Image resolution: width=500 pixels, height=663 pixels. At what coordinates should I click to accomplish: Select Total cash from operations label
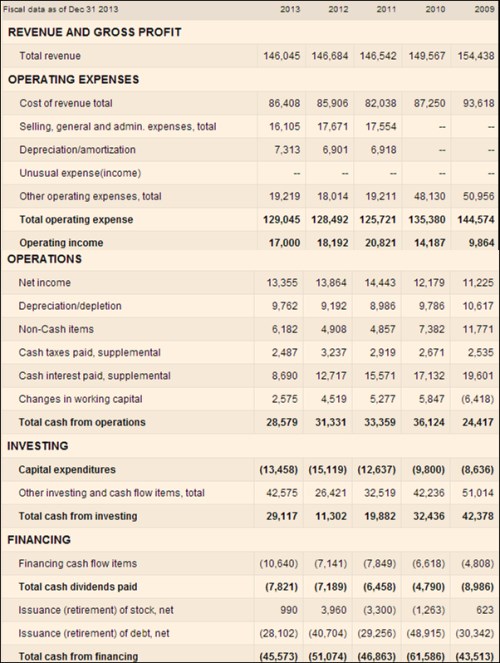pyautogui.click(x=82, y=422)
